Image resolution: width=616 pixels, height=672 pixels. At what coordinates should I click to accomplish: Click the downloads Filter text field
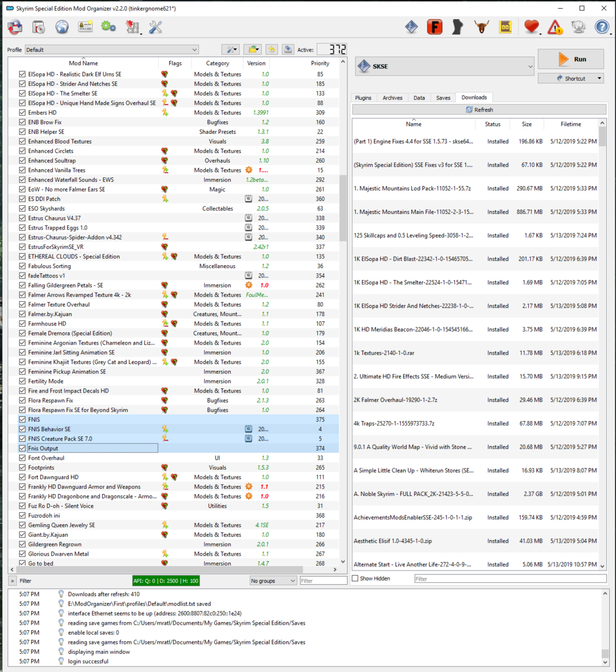click(x=510, y=579)
